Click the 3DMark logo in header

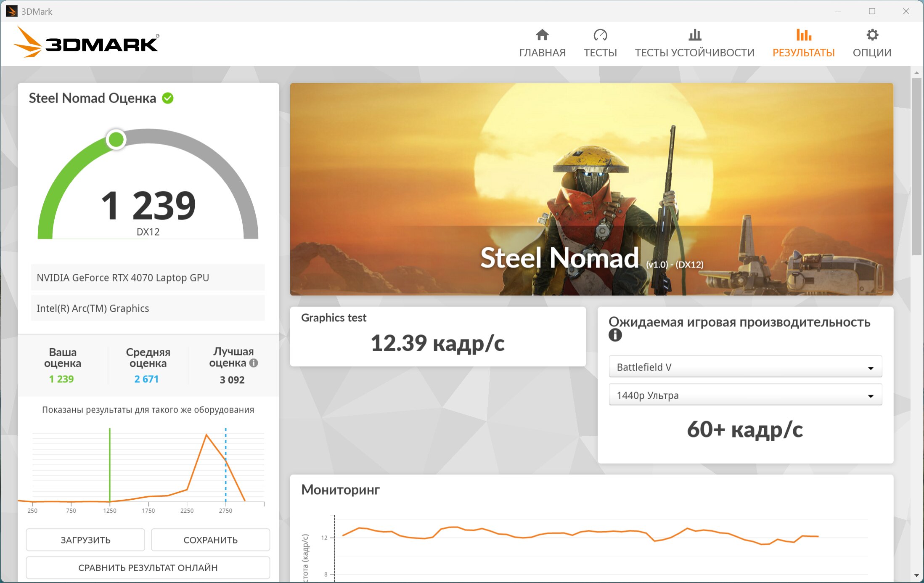click(86, 42)
